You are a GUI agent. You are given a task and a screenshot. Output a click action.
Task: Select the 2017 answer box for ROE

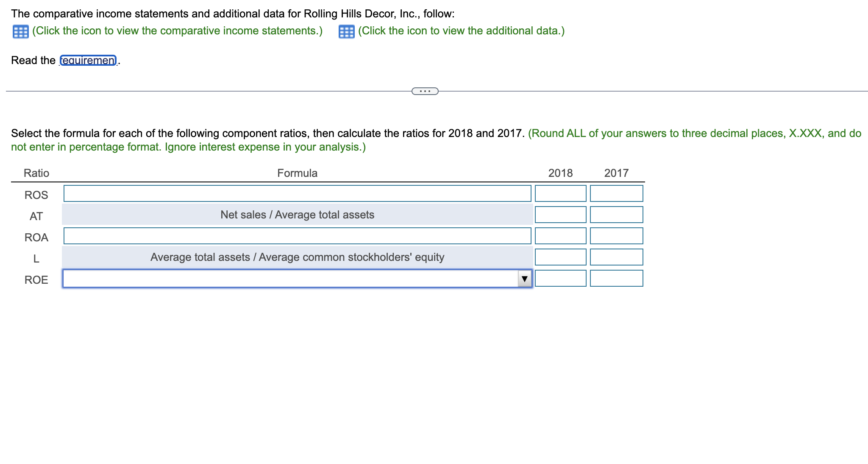(x=616, y=279)
